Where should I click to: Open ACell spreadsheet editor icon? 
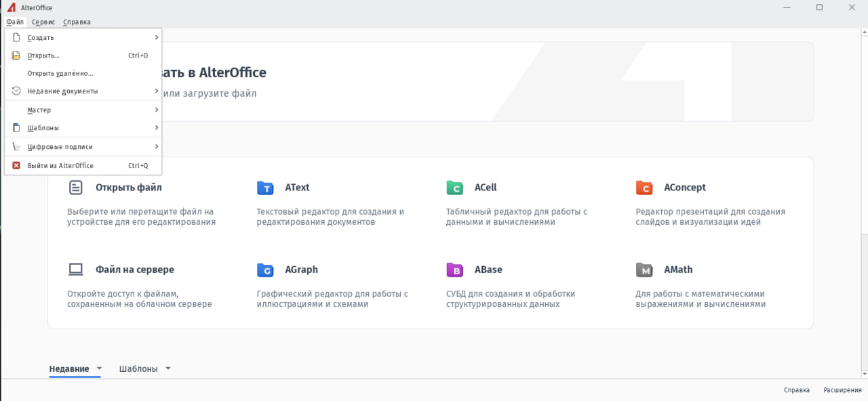point(454,188)
